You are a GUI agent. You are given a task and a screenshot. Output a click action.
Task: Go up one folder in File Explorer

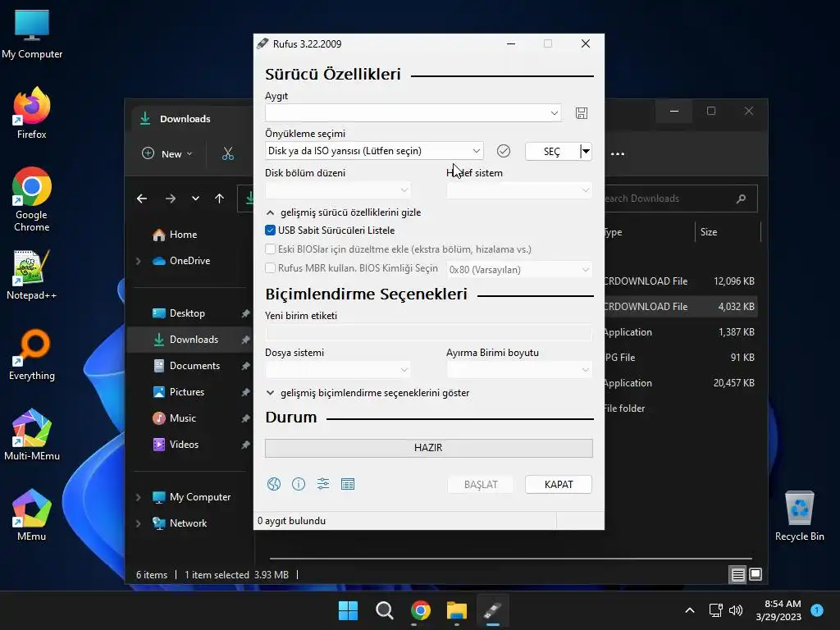tap(219, 199)
